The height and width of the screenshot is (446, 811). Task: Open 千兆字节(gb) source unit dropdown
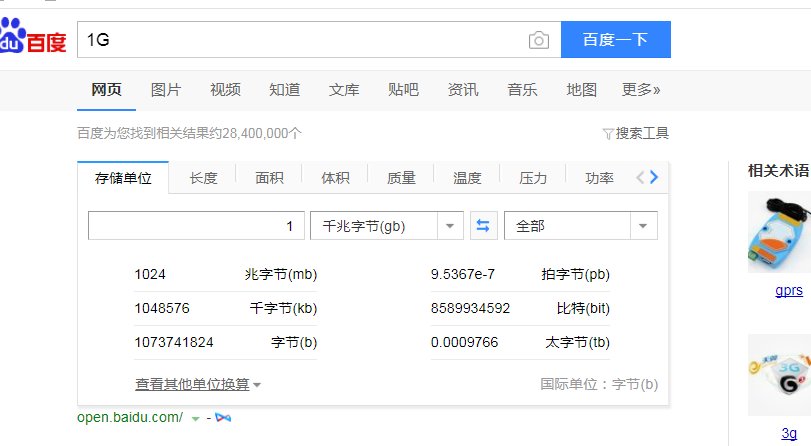pos(386,226)
